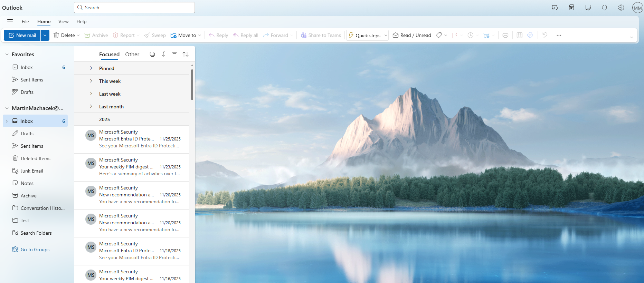Click the filter icon in message list
This screenshot has height=283, width=644.
coord(174,54)
